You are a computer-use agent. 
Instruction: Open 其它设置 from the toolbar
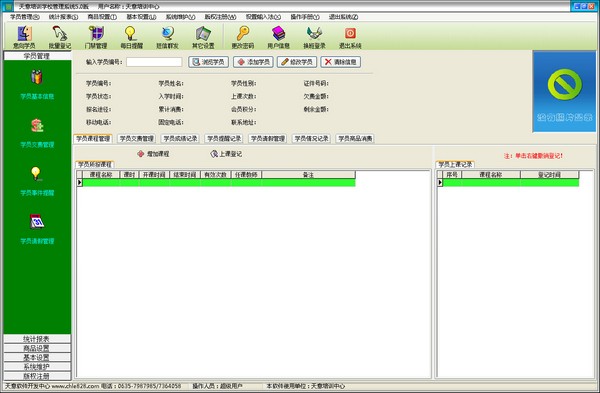click(x=203, y=37)
